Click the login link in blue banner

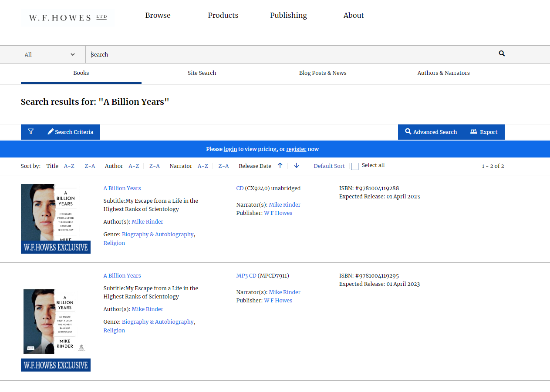tap(230, 149)
